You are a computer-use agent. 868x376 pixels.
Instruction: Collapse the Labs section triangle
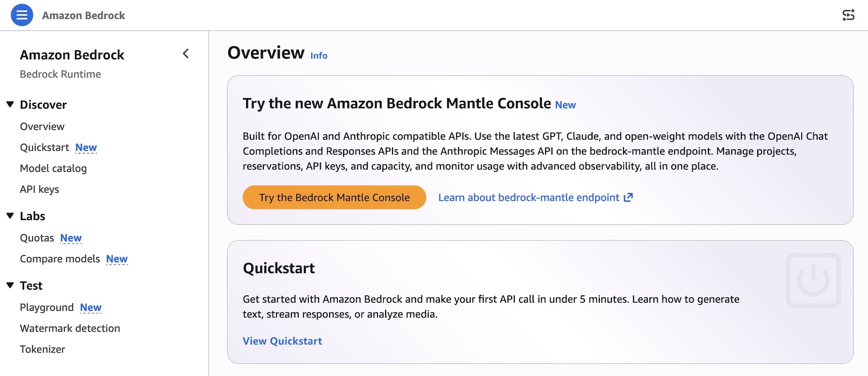click(10, 216)
